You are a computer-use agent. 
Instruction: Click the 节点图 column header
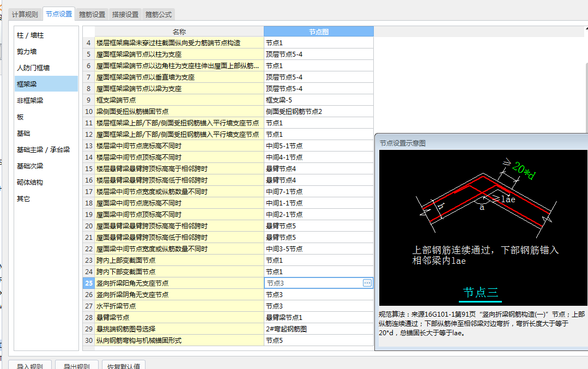click(x=319, y=32)
